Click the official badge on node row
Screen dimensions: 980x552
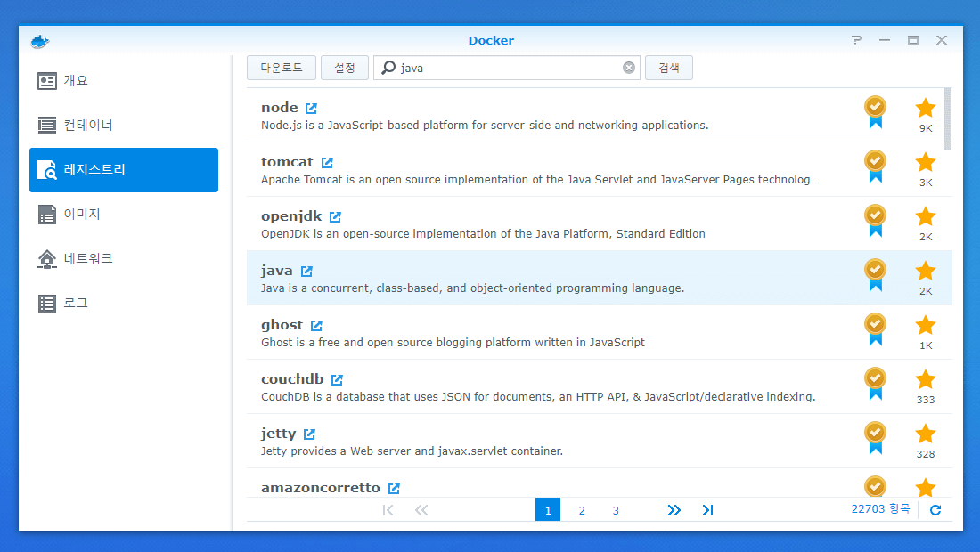pyautogui.click(x=875, y=112)
